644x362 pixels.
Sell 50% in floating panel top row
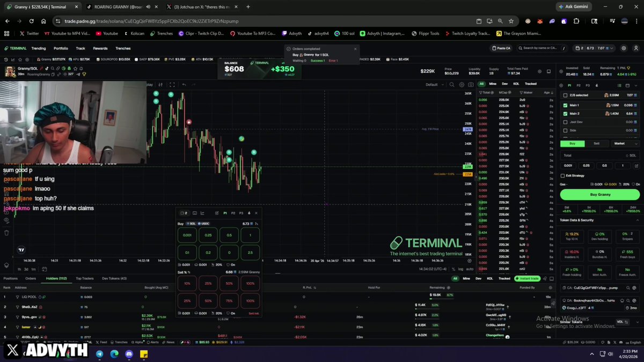pyautogui.click(x=229, y=283)
